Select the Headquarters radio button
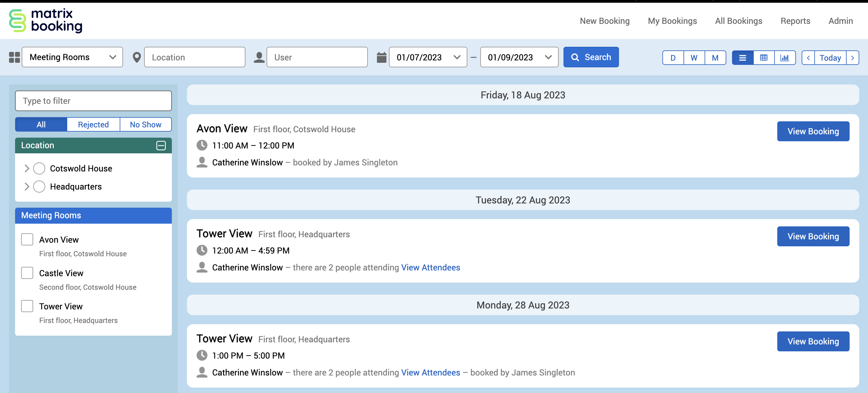Viewport: 868px width, 393px height. (39, 187)
